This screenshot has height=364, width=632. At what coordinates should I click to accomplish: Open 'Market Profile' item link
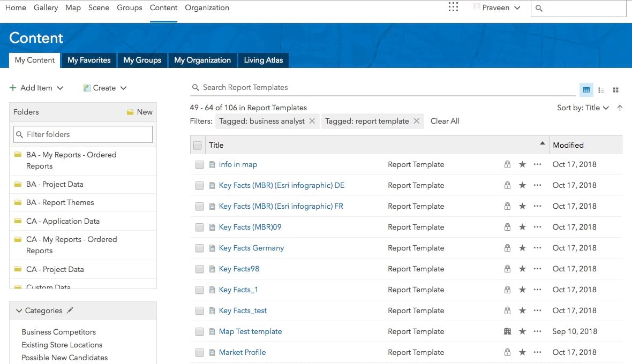(242, 352)
